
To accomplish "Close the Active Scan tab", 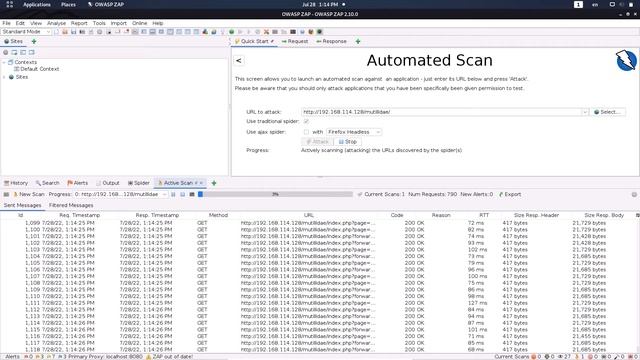I will (201, 183).
